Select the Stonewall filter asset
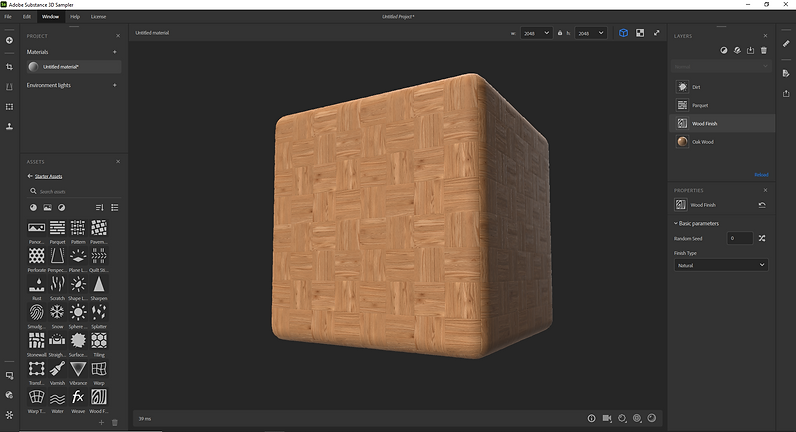796x432 pixels. [x=37, y=340]
